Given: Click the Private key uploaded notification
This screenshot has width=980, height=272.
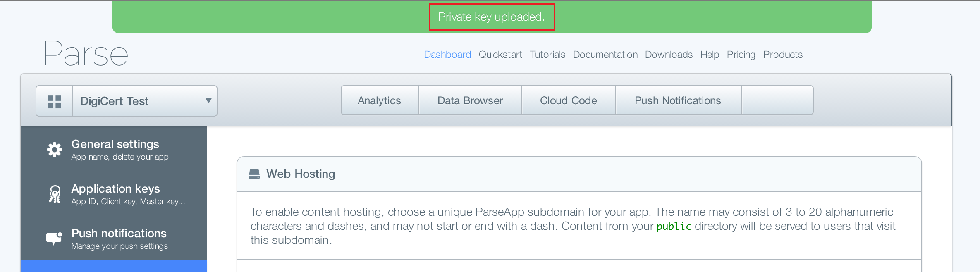Looking at the screenshot, I should coord(491,17).
